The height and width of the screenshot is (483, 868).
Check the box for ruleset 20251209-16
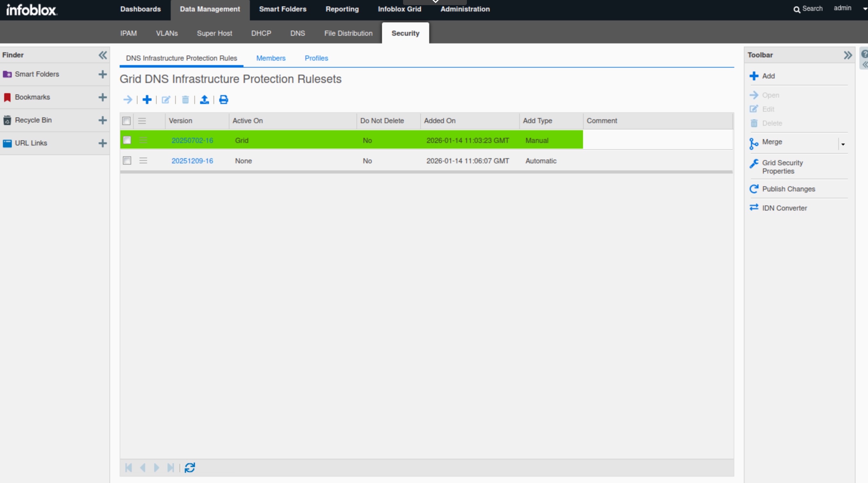pyautogui.click(x=127, y=161)
